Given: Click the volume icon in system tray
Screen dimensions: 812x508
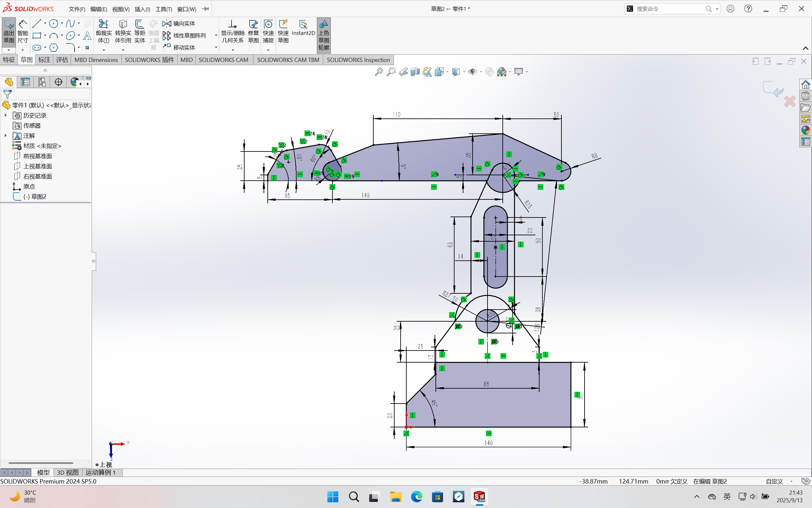Looking at the screenshot, I should click(x=753, y=497).
